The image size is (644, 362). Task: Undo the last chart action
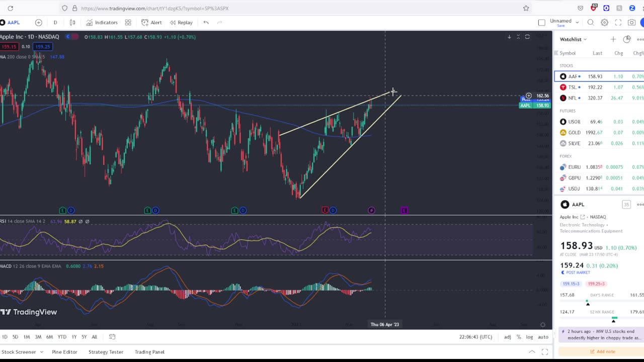[206, 22]
